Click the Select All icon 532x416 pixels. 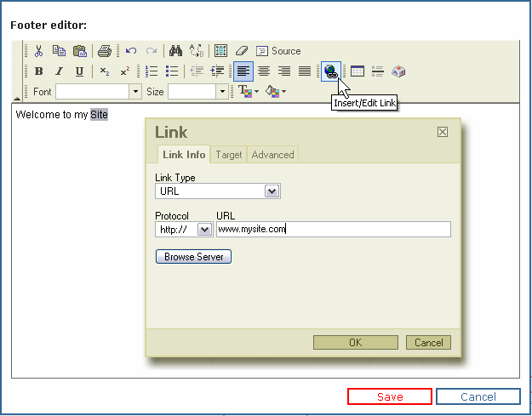[x=220, y=51]
